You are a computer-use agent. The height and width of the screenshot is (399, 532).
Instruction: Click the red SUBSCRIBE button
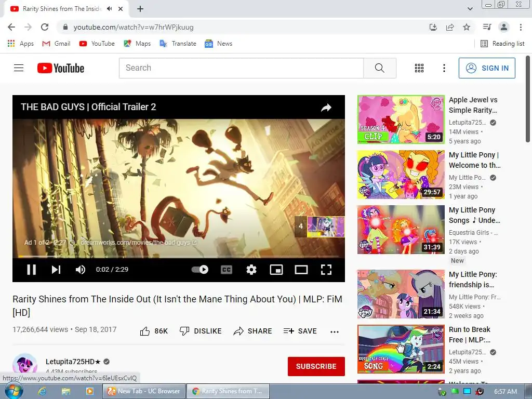tap(316, 366)
